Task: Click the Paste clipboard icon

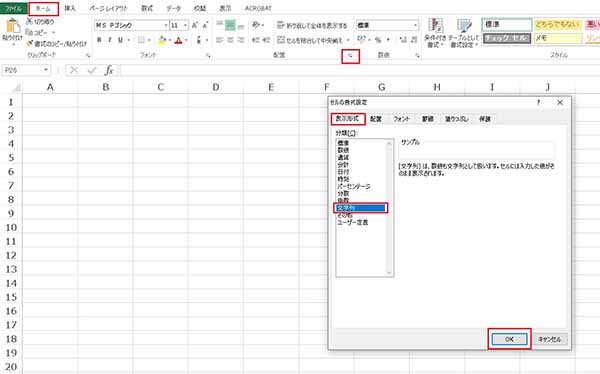Action: (13, 27)
